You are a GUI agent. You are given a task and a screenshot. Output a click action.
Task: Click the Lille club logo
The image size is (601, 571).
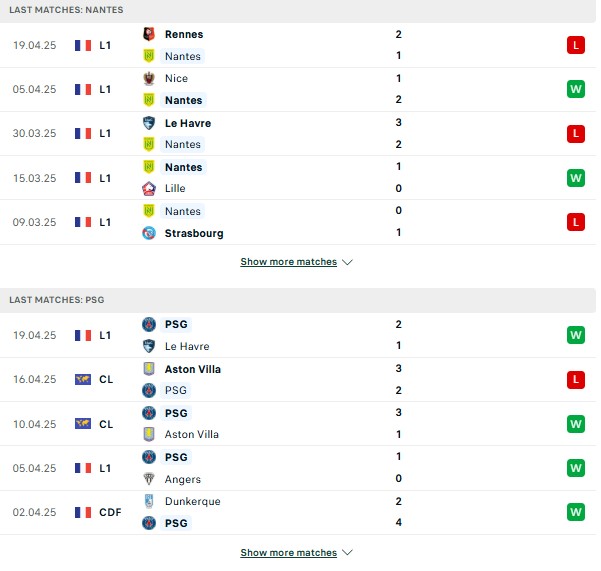149,189
